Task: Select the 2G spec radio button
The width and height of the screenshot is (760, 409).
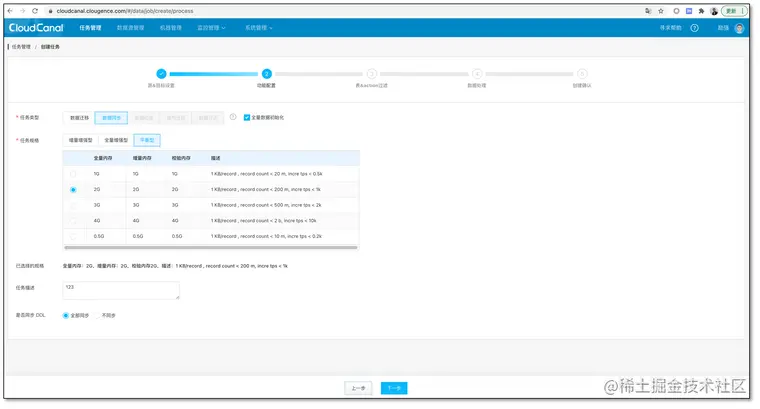Action: coord(73,189)
